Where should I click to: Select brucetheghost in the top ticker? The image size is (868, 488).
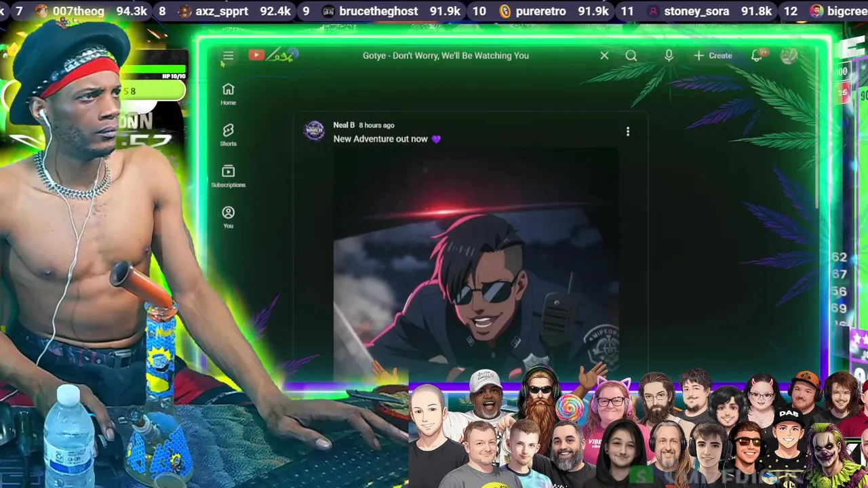[391, 11]
